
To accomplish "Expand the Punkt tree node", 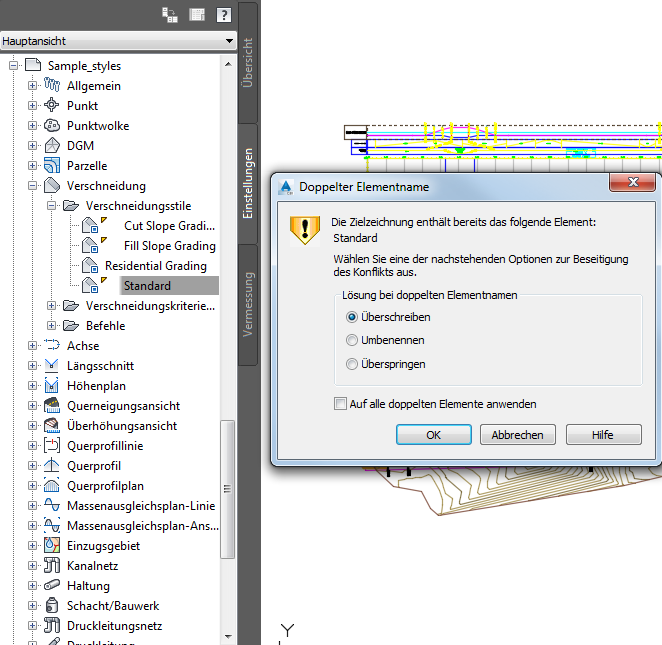I will click(33, 105).
